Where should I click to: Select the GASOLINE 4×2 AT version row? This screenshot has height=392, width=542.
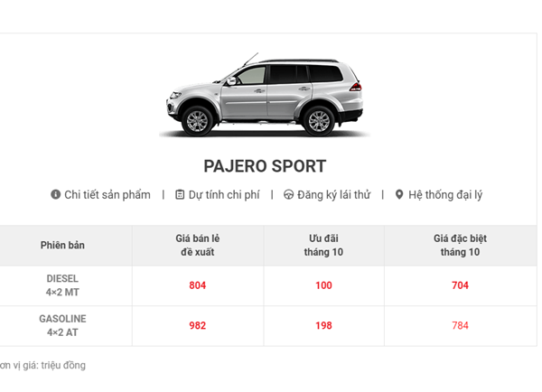pyautogui.click(x=62, y=325)
